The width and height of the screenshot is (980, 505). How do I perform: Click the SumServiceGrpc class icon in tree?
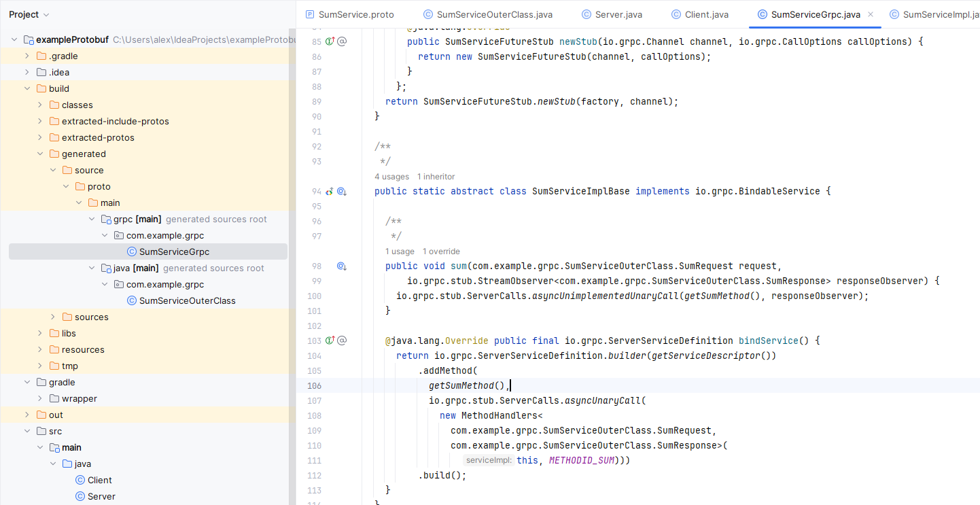tap(132, 251)
